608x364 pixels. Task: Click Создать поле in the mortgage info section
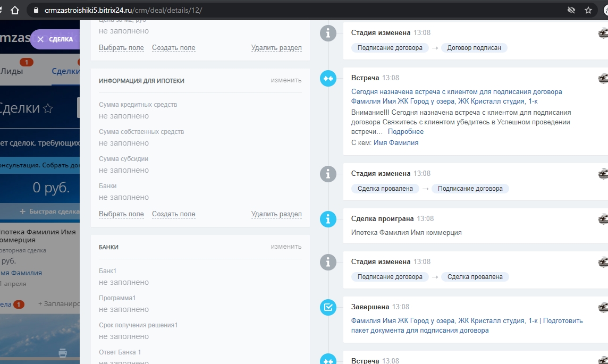coord(173,214)
